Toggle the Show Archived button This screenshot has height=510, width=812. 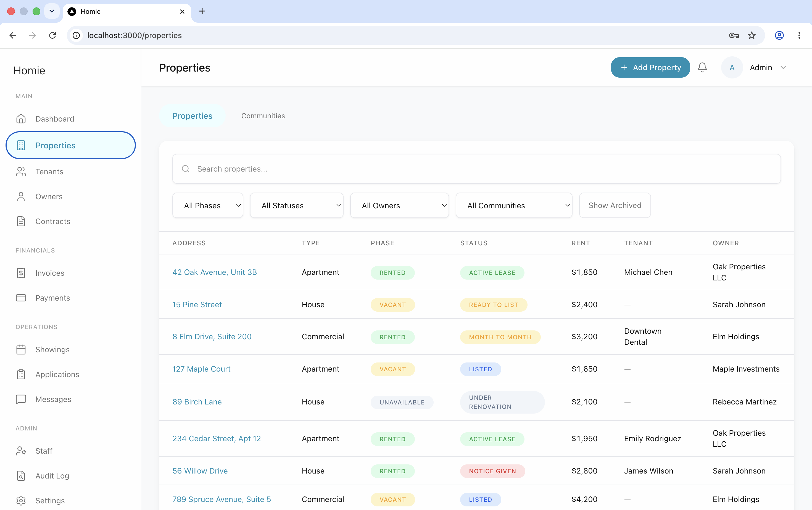615,206
